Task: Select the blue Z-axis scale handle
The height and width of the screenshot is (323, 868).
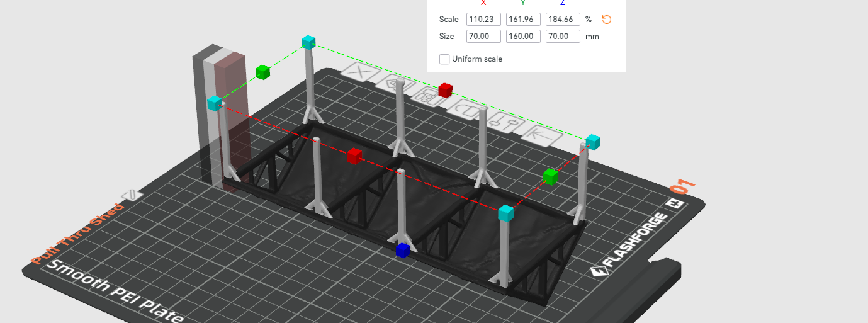Action: tap(403, 251)
